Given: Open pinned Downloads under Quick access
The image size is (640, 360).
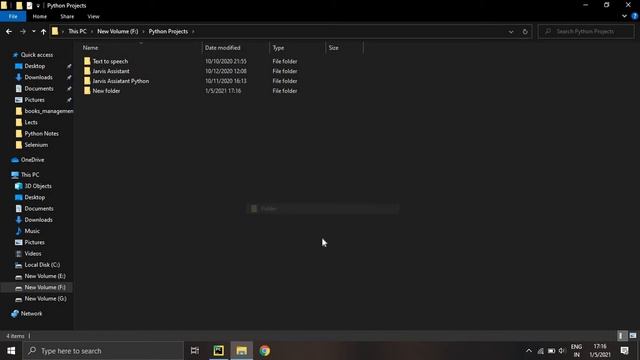Looking at the screenshot, I should click(38, 77).
